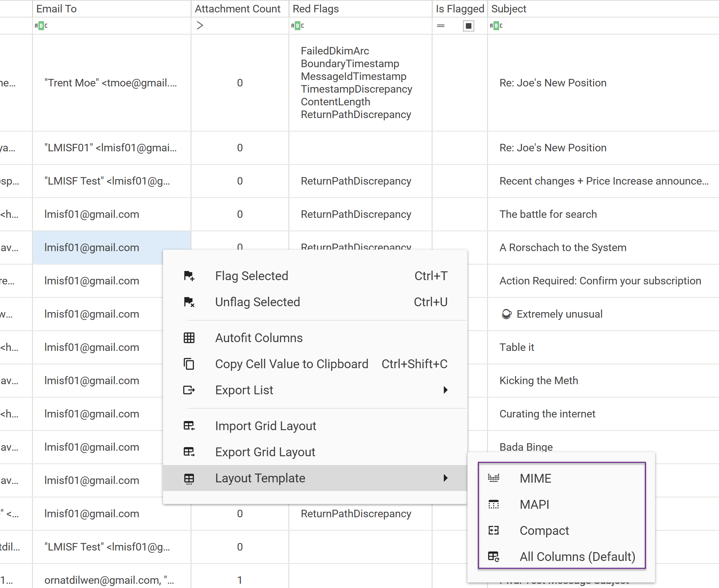
Task: Open Email To text filter operator
Action: click(x=41, y=26)
